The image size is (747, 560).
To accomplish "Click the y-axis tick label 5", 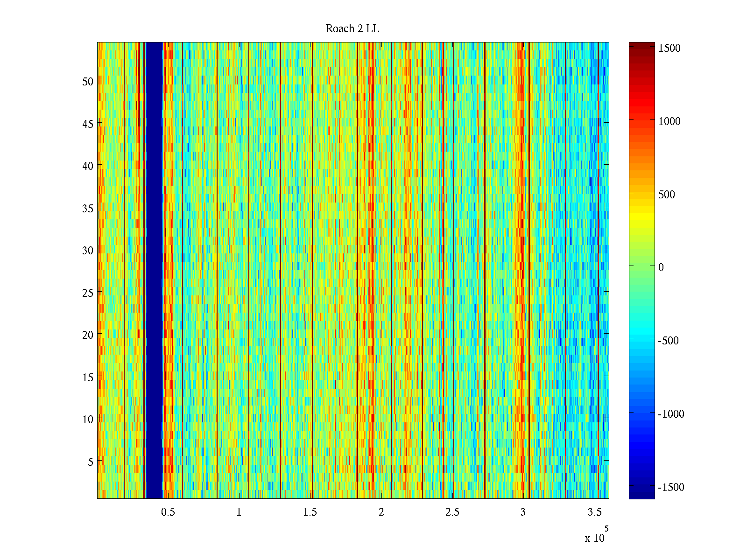I will (x=91, y=462).
